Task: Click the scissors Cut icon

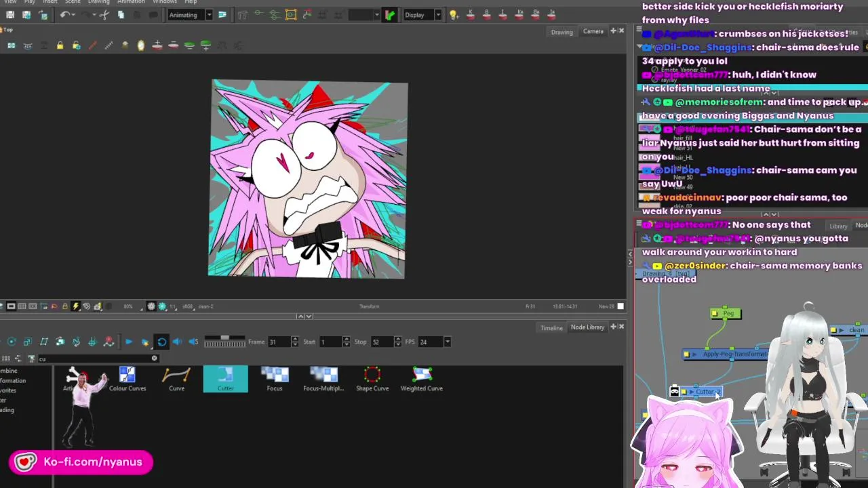Action: [x=104, y=15]
